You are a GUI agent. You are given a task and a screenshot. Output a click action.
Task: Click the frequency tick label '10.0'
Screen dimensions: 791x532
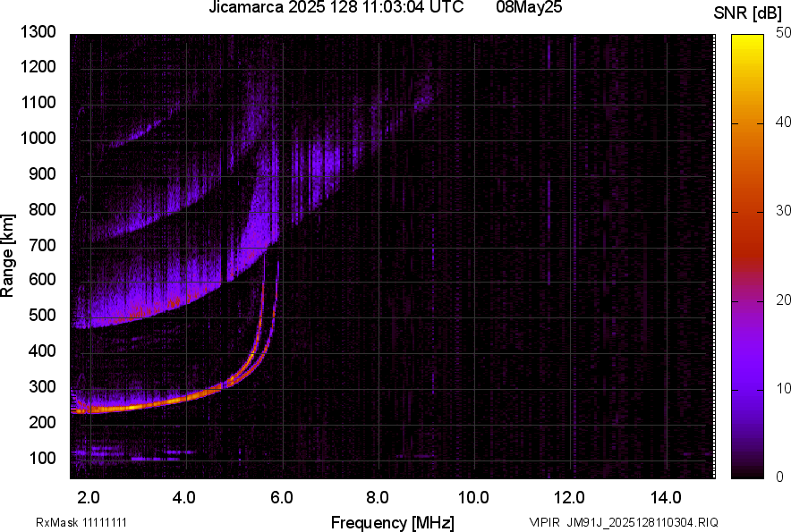[x=473, y=498]
